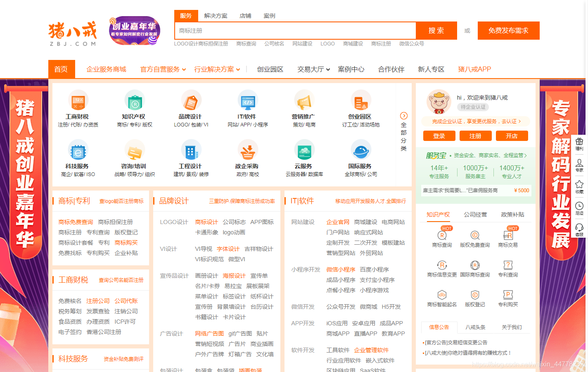Click the 商标信息变更 icon

[x=442, y=265]
